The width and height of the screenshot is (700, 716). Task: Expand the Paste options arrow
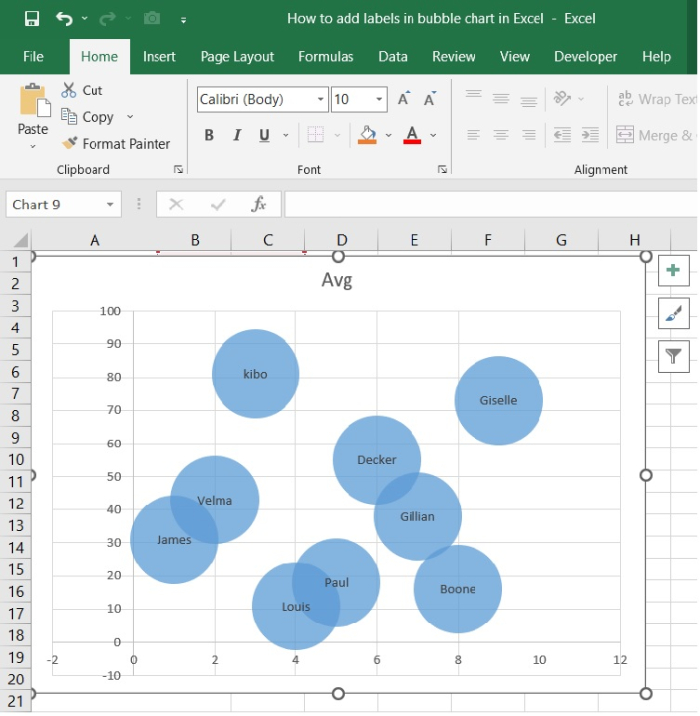pos(33,147)
